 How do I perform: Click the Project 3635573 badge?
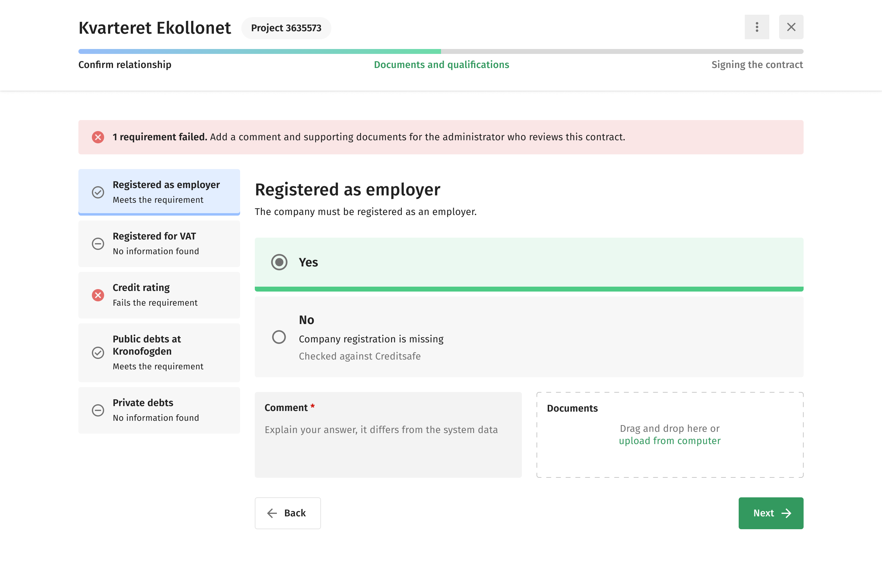[x=286, y=28]
